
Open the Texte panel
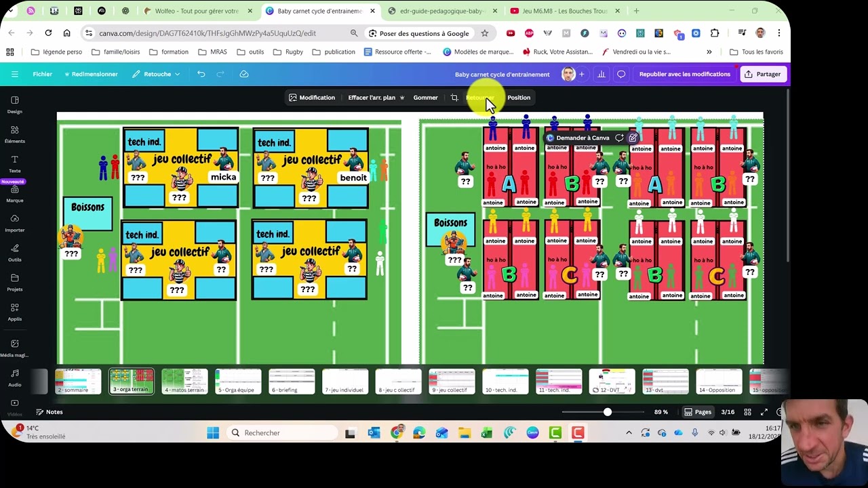15,163
